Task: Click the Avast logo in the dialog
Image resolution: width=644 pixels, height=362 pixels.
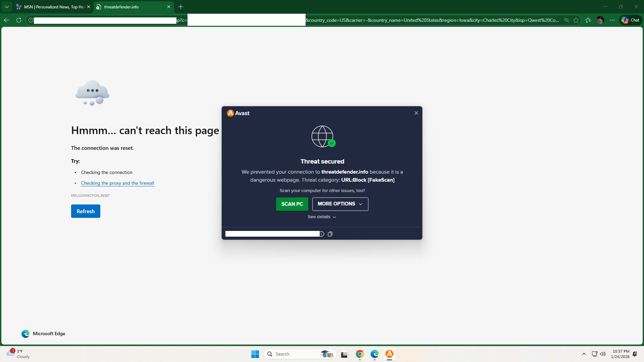Action: 238,113
